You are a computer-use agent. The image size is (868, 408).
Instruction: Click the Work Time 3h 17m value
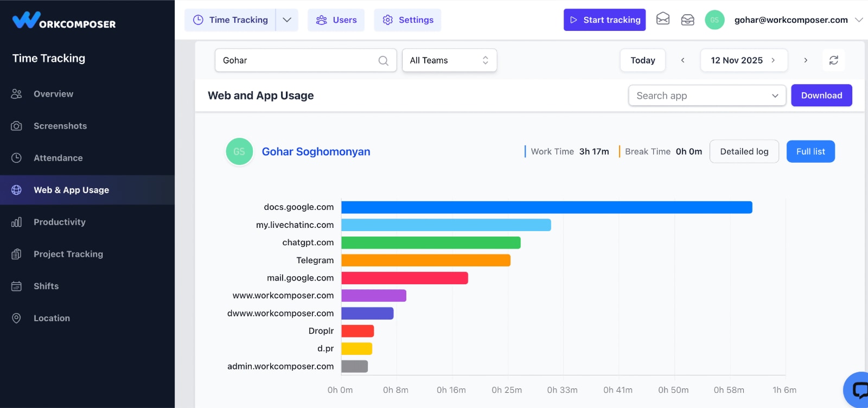tap(594, 151)
